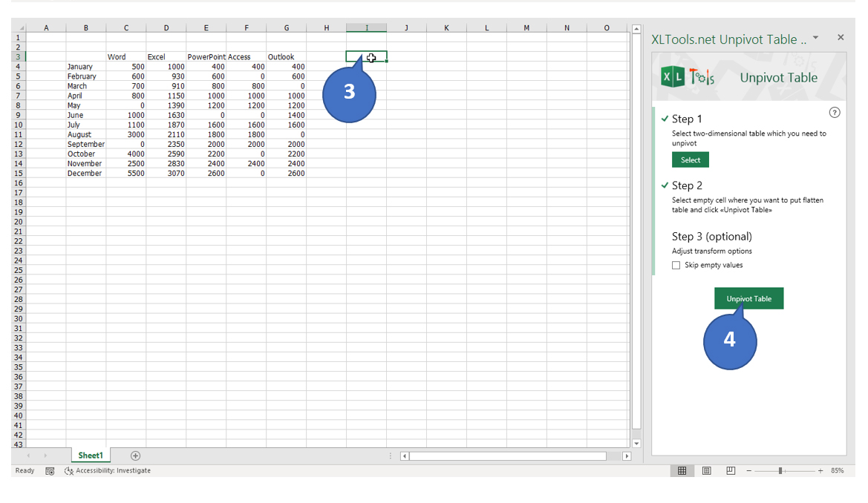The width and height of the screenshot is (868, 503).
Task: Toggle Skip empty values checkbox
Action: coord(676,266)
